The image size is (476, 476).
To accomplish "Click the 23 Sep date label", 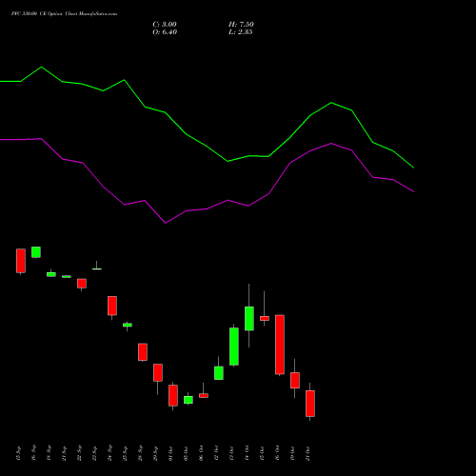I will pos(94,453).
